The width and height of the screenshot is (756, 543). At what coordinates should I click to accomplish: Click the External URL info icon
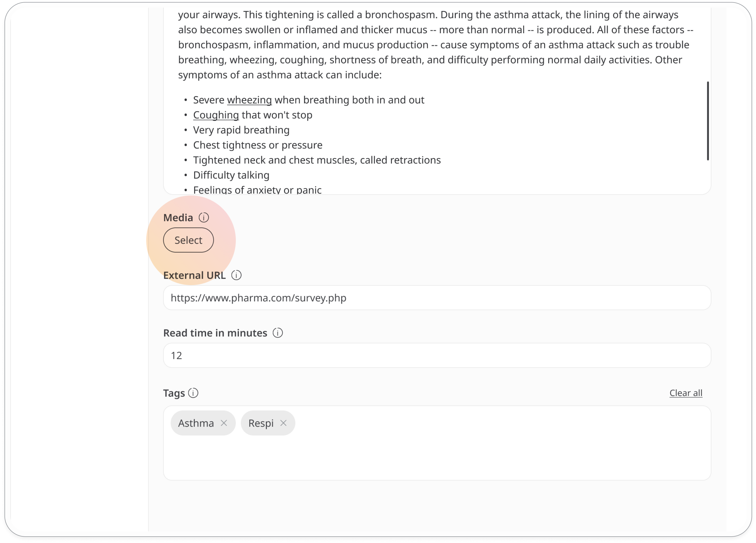(x=237, y=275)
